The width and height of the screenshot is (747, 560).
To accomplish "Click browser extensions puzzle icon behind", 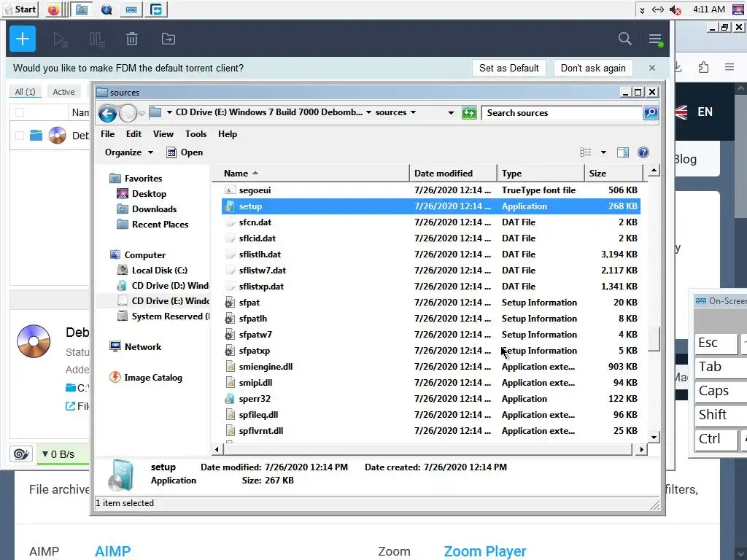I will pyautogui.click(x=704, y=67).
